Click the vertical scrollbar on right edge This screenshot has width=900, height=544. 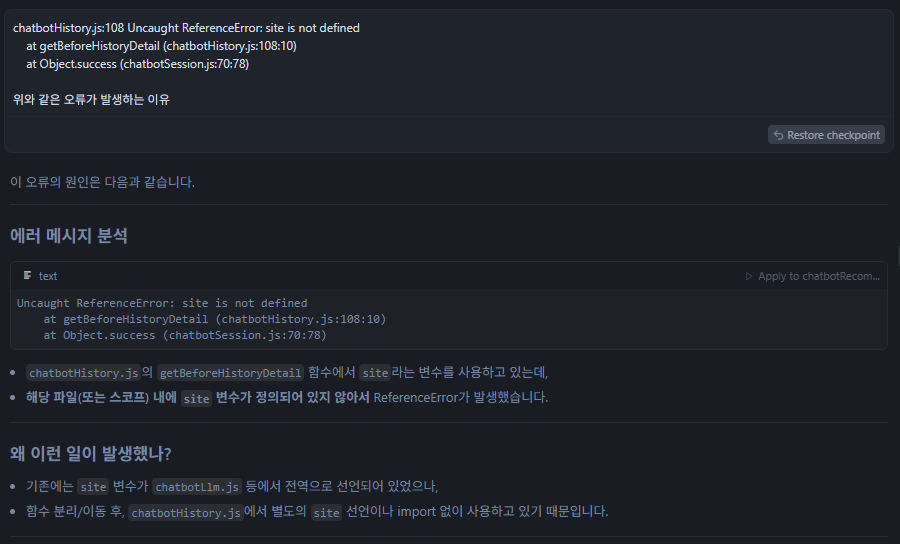[896, 256]
